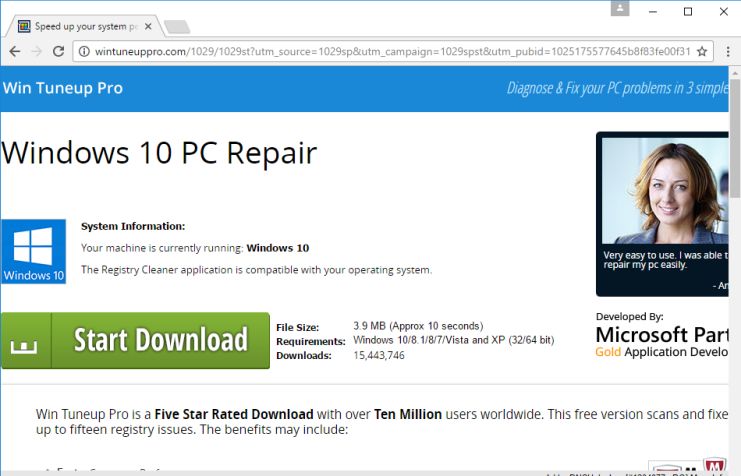
Task: Select the 'Speed up your system' tab
Action: tap(85, 26)
